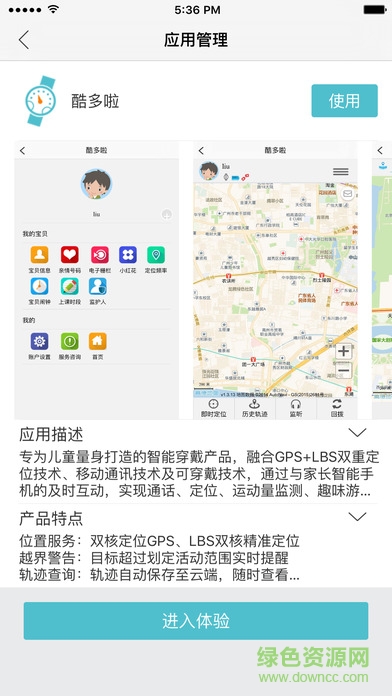Tap the 应用描述 heading
The height and width of the screenshot is (696, 392).
pyautogui.click(x=51, y=434)
